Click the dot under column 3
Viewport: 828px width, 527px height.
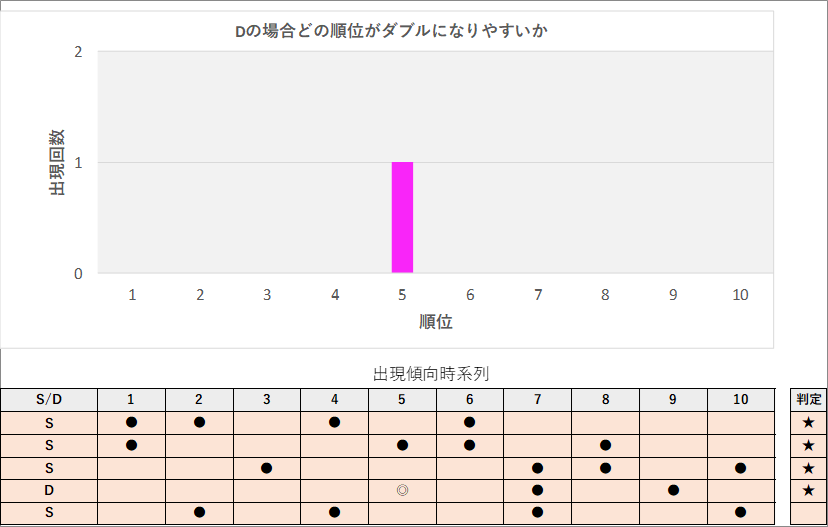267,468
